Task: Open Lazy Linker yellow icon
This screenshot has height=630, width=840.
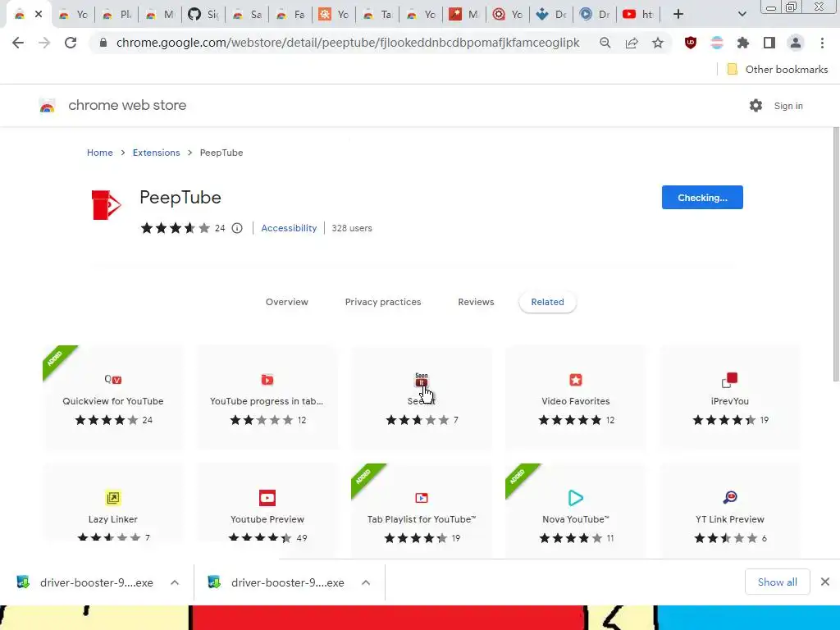Action: pos(113,498)
